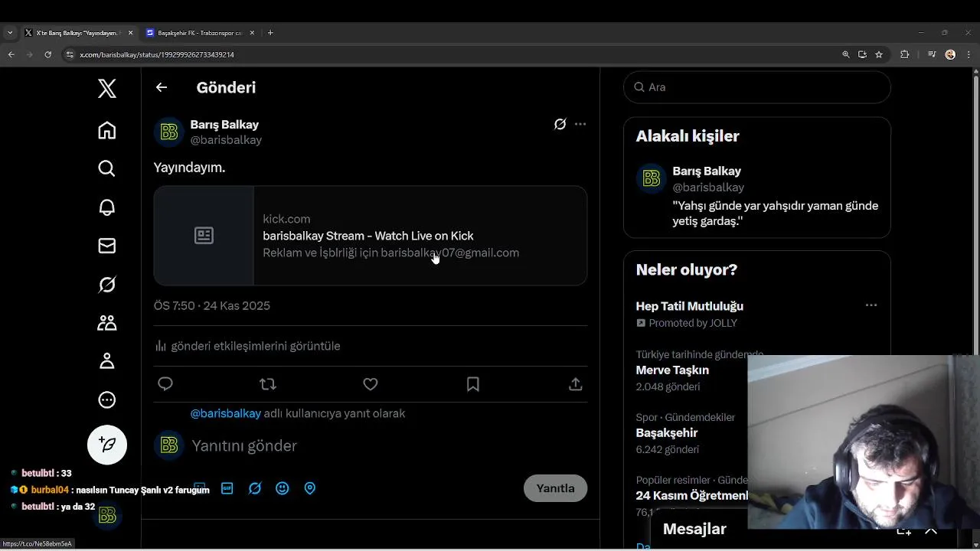Click the X logo in sidebar
The width and height of the screenshot is (980, 551).
click(x=107, y=88)
